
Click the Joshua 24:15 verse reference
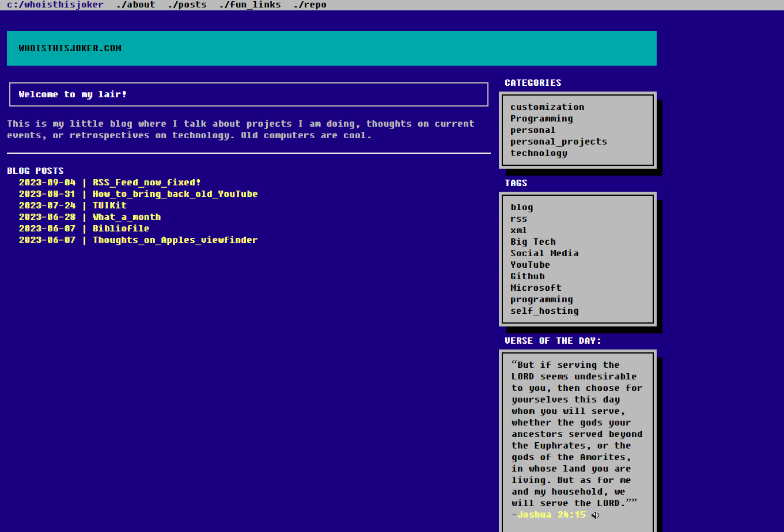pyautogui.click(x=551, y=515)
